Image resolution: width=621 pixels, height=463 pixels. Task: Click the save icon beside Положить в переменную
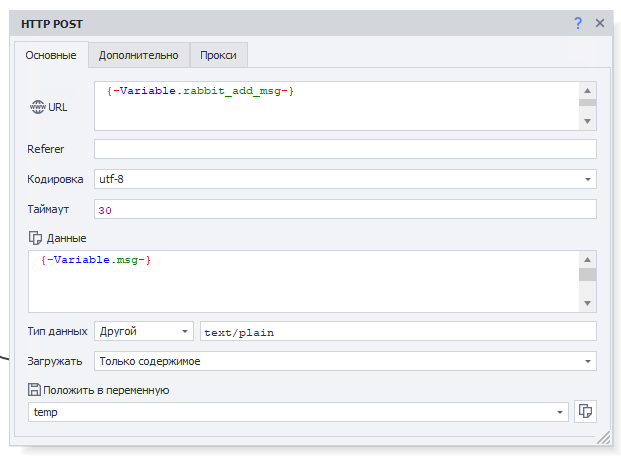coord(34,390)
